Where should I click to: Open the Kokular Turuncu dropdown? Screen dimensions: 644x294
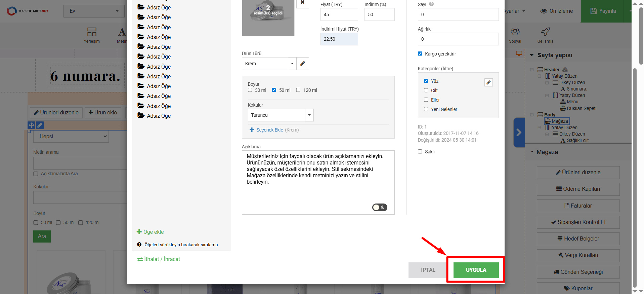pos(309,115)
